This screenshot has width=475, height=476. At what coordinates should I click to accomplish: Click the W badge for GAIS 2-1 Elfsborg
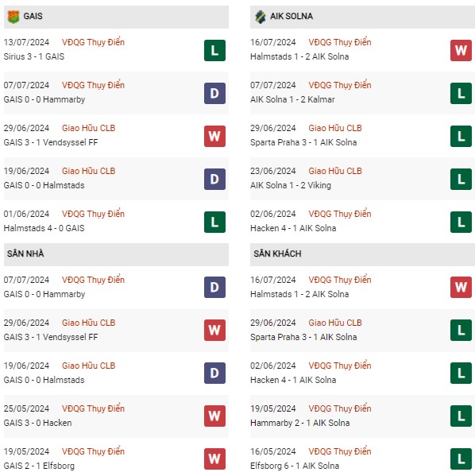coord(214,459)
